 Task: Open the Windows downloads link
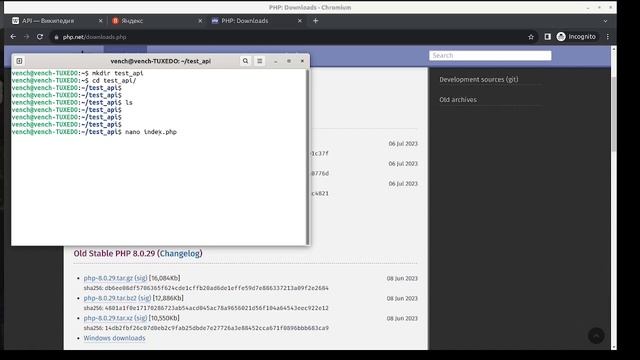tap(114, 338)
